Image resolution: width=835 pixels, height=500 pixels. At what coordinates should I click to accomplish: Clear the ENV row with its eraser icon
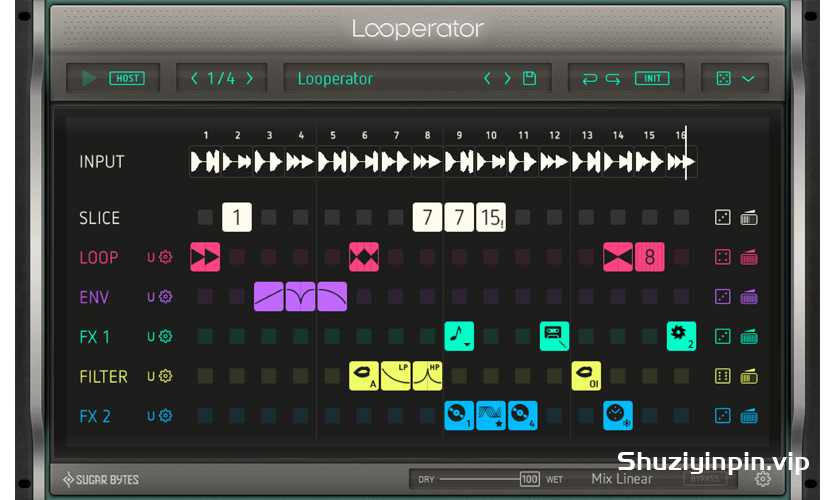749,297
